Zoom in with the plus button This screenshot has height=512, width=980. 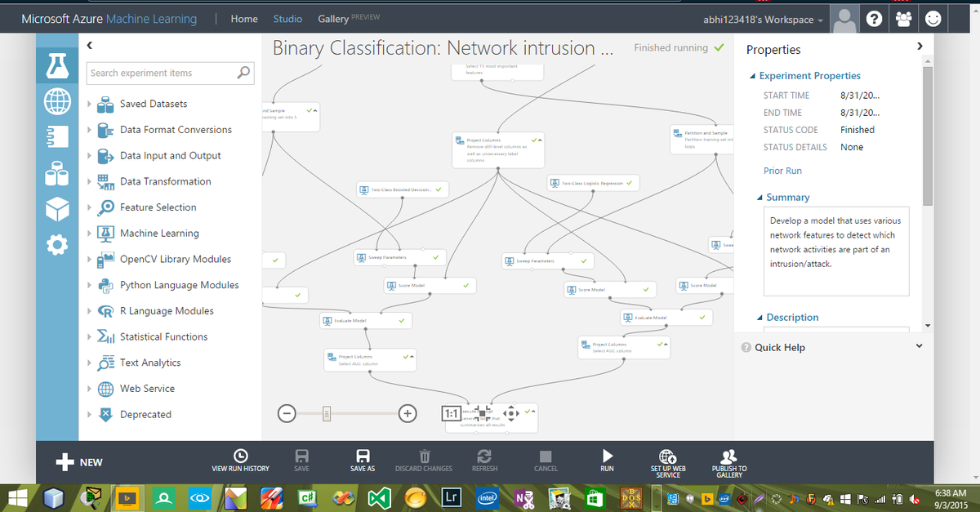[x=408, y=413]
